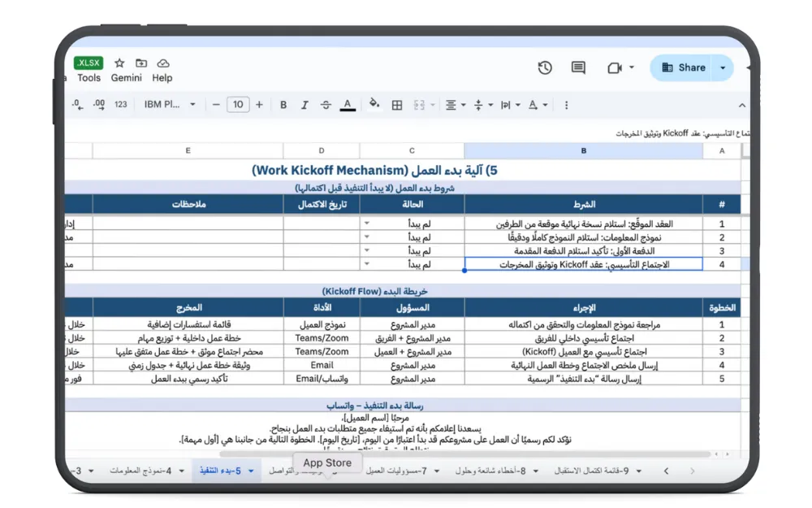Click the .XLSX file format badge
Viewport: 812px width, 508px height.
pos(89,63)
